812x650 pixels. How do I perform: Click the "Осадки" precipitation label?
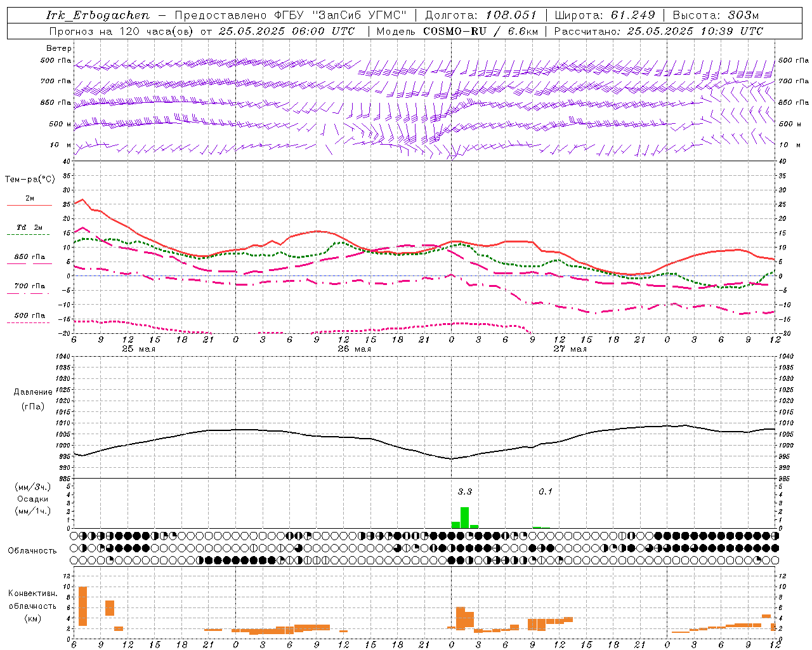[x=32, y=499]
